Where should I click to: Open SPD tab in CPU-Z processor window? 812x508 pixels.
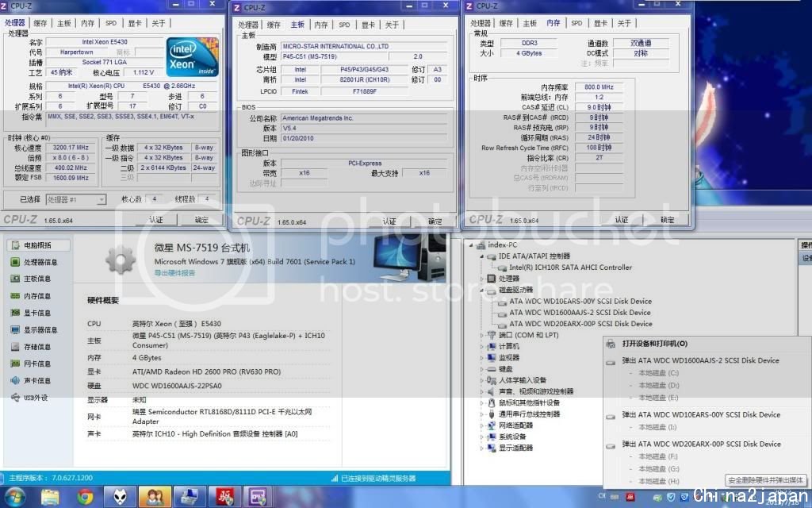coord(111,23)
